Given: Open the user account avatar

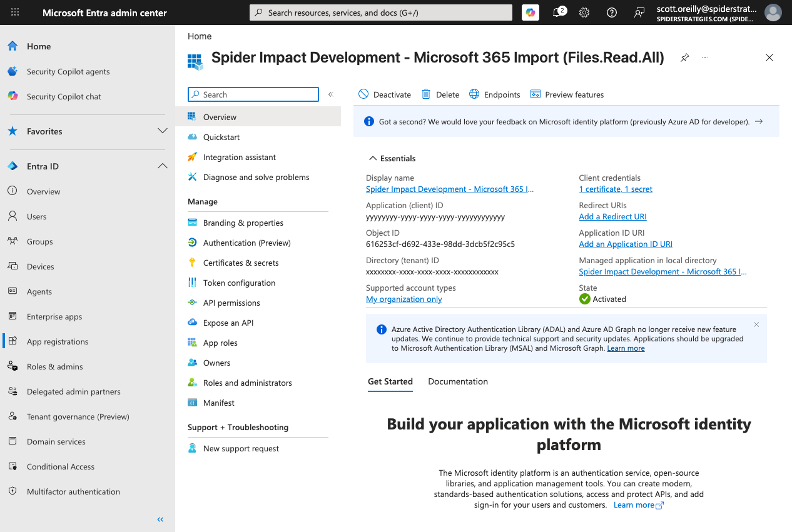Looking at the screenshot, I should 773,13.
